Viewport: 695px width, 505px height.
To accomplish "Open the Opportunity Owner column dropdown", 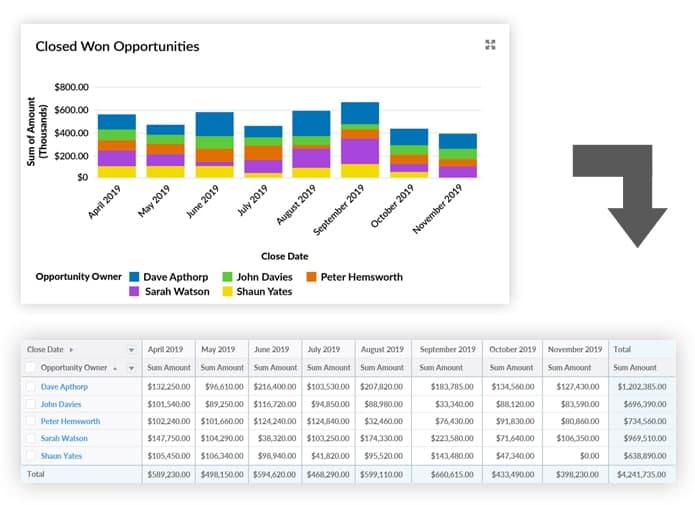I will 131,368.
